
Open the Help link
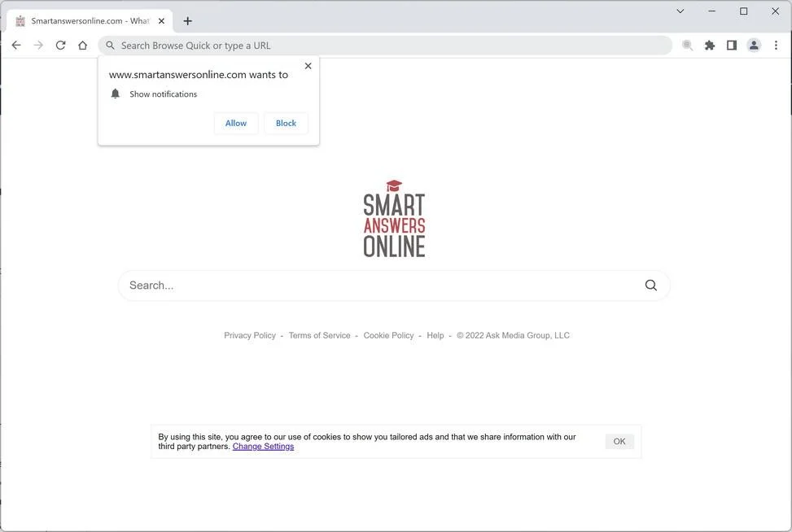point(435,336)
